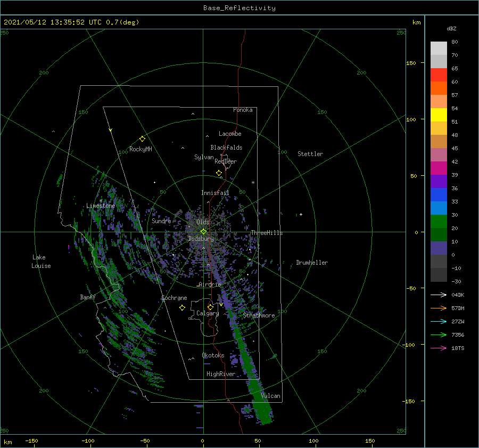This screenshot has width=479, height=448.
Task: Click the Ponoka city label
Action: 243,110
